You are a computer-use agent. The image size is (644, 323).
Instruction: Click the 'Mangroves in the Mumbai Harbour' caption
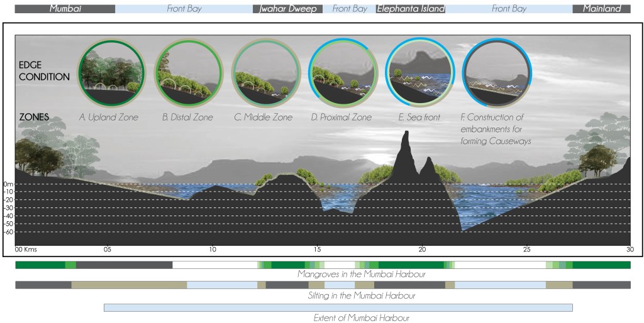362,275
